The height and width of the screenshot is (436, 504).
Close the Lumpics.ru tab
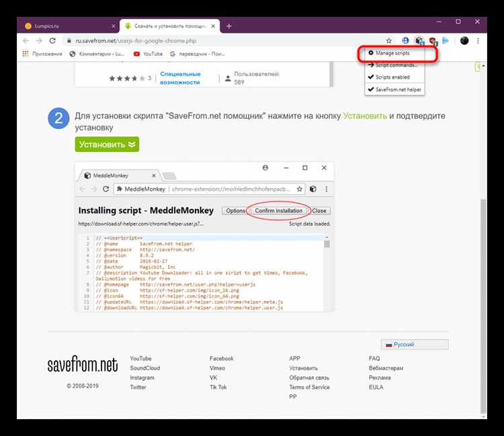click(x=113, y=26)
